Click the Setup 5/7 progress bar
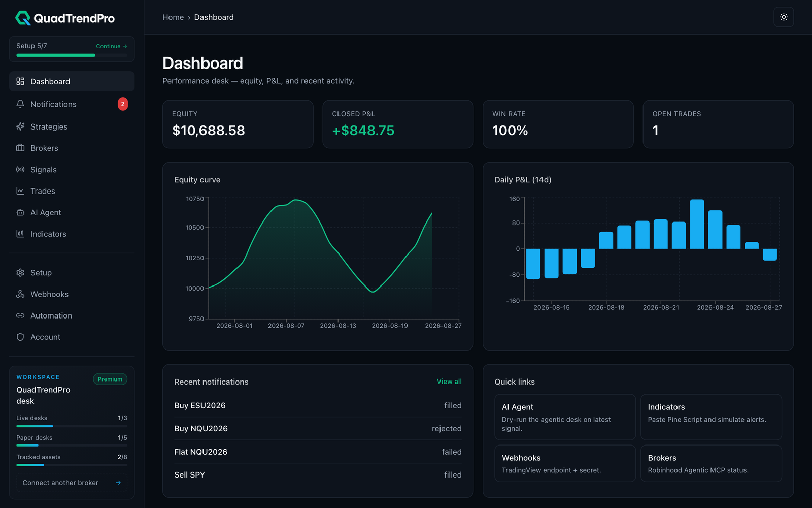 coord(72,55)
